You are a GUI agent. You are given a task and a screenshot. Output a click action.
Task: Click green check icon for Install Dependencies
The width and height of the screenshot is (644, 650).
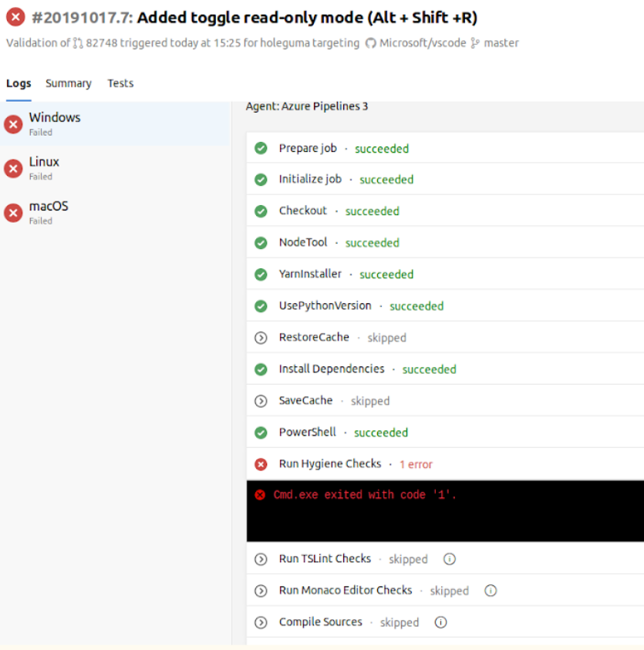pos(261,369)
